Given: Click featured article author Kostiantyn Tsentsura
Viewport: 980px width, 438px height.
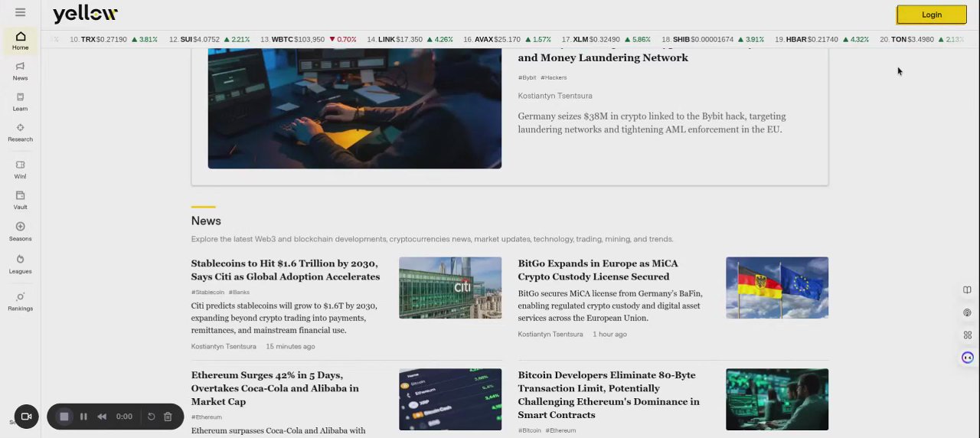Looking at the screenshot, I should [555, 96].
